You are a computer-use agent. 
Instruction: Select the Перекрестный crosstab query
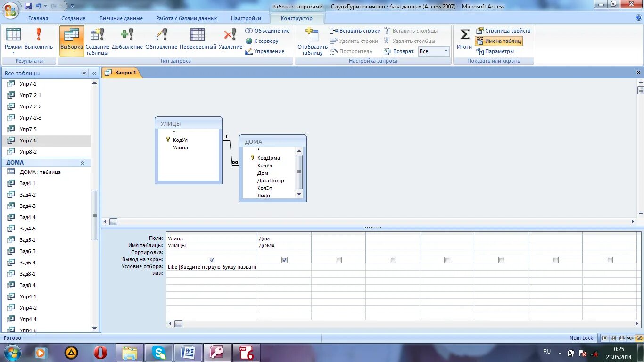click(x=198, y=39)
